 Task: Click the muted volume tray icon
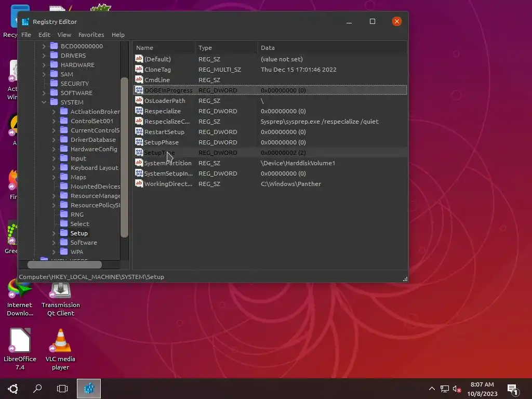457,389
